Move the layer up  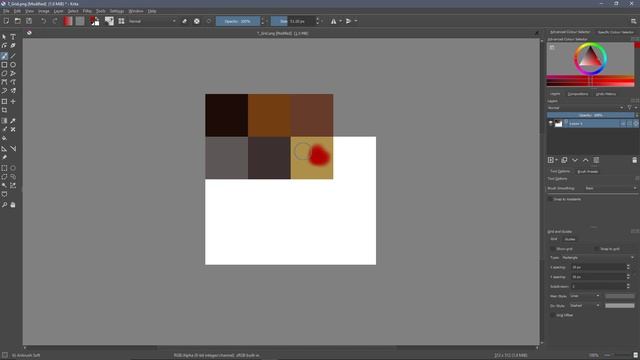(585, 160)
